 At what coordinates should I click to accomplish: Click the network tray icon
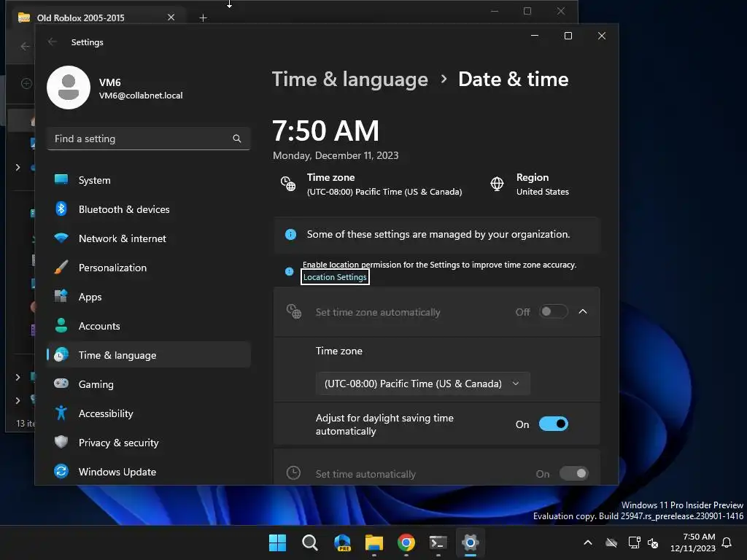tap(635, 542)
